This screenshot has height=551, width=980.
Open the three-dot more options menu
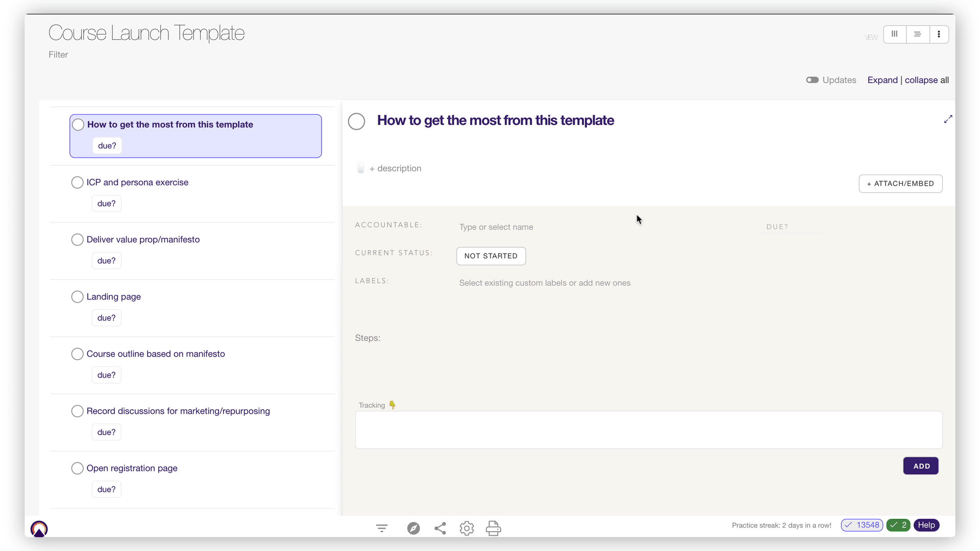pyautogui.click(x=939, y=34)
